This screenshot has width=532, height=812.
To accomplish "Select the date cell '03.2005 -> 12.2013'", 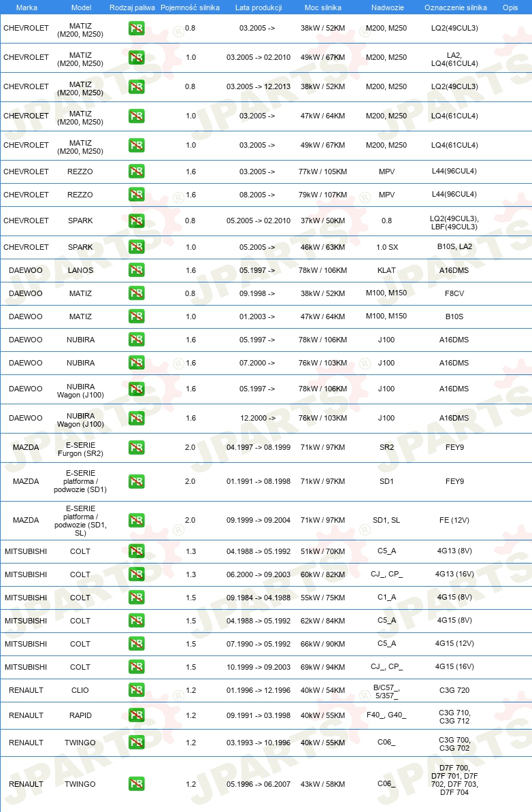I will [259, 86].
